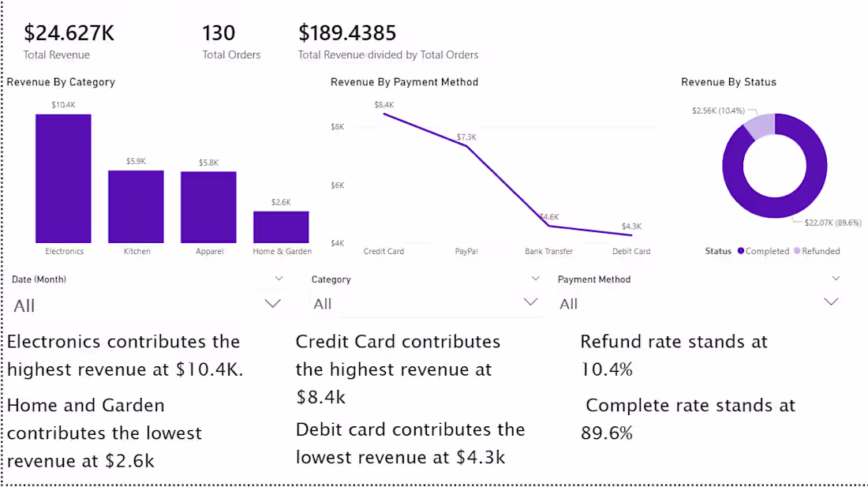Image resolution: width=868 pixels, height=487 pixels.
Task: Select the Credit Card point on the line
Action: tap(384, 114)
